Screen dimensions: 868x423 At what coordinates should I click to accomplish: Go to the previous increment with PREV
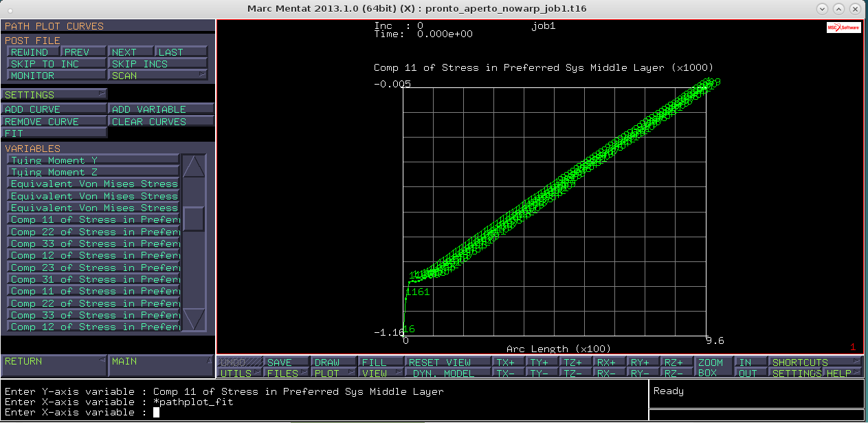pyautogui.click(x=85, y=52)
